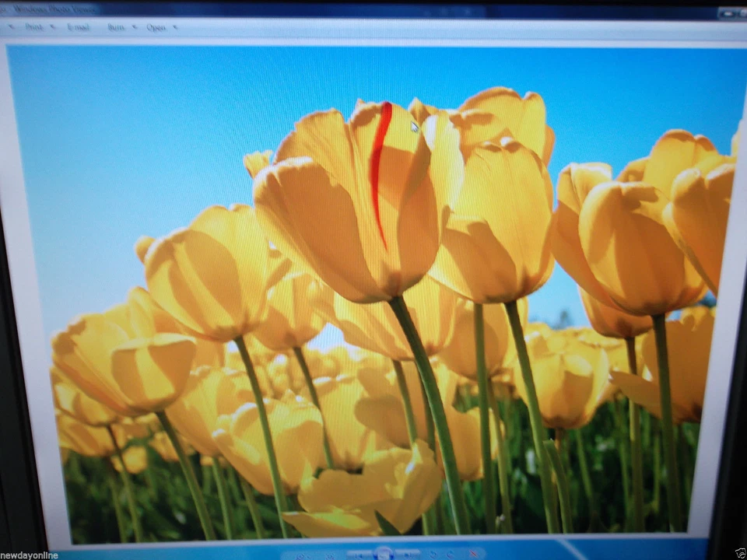Open the File dropdown at toolbar left
Image resolution: width=747 pixels, height=560 pixels.
point(11,27)
